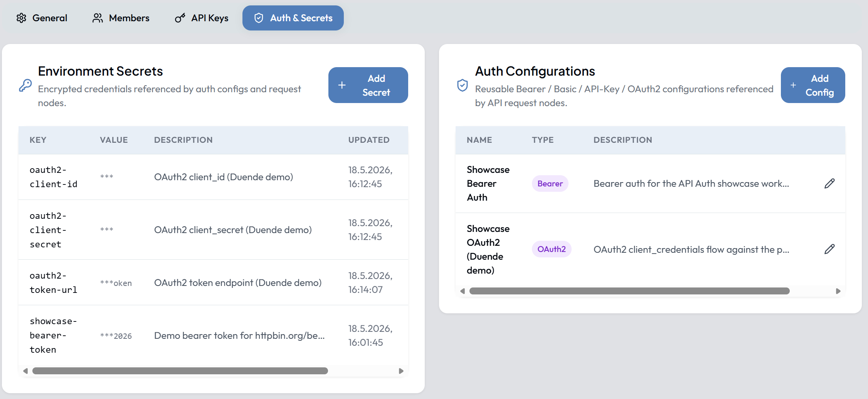The image size is (868, 399).
Task: Click the secrets table scroll-right arrow
Action: click(x=401, y=371)
